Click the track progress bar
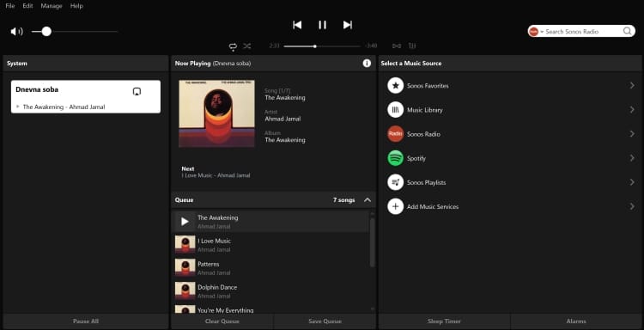The image size is (644, 330). tap(322, 46)
